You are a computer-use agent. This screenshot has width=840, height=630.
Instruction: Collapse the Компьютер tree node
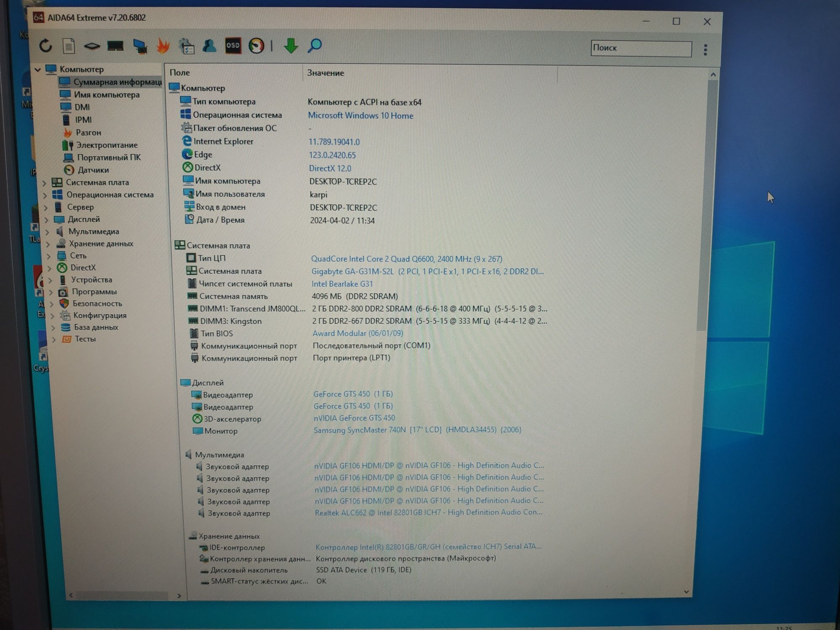coord(38,69)
